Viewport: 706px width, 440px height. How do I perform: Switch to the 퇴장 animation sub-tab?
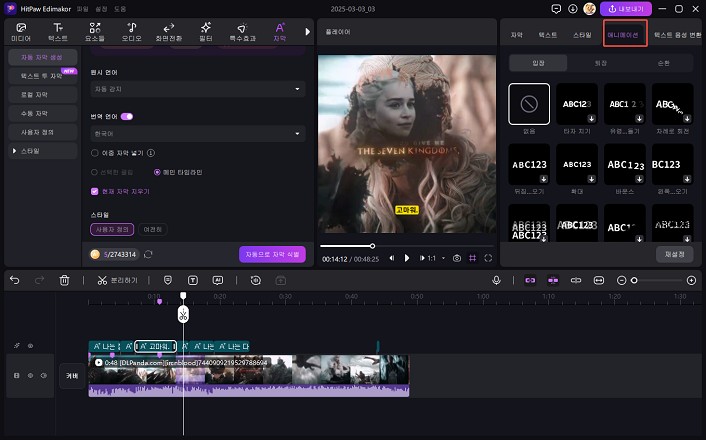pyautogui.click(x=599, y=62)
